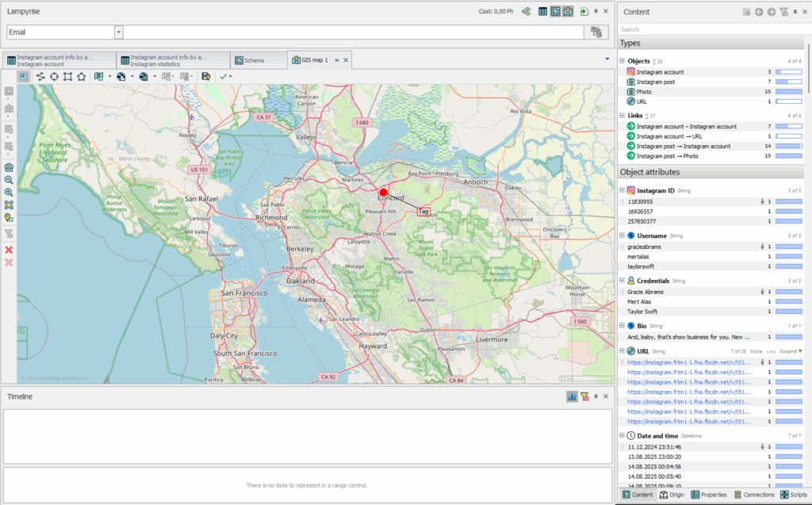The image size is (812, 505).
Task: Click the forward arrow in Content panel
Action: coord(771,12)
